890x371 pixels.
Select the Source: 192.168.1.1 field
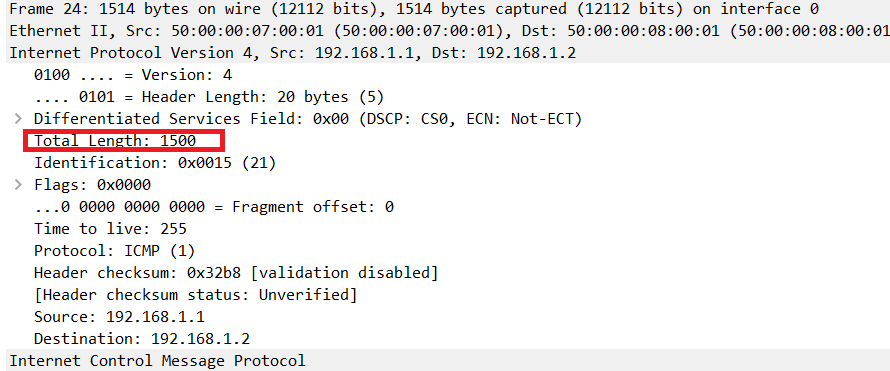[x=119, y=317]
